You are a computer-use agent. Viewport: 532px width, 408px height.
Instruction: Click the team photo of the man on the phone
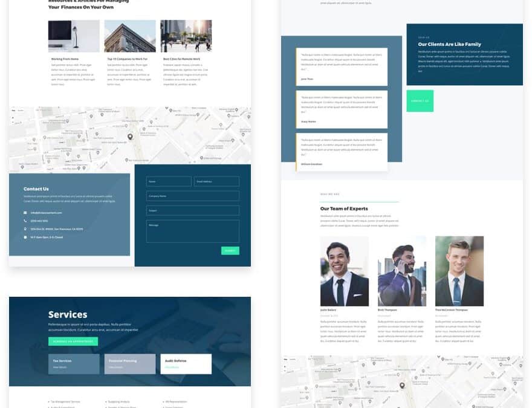click(x=402, y=271)
